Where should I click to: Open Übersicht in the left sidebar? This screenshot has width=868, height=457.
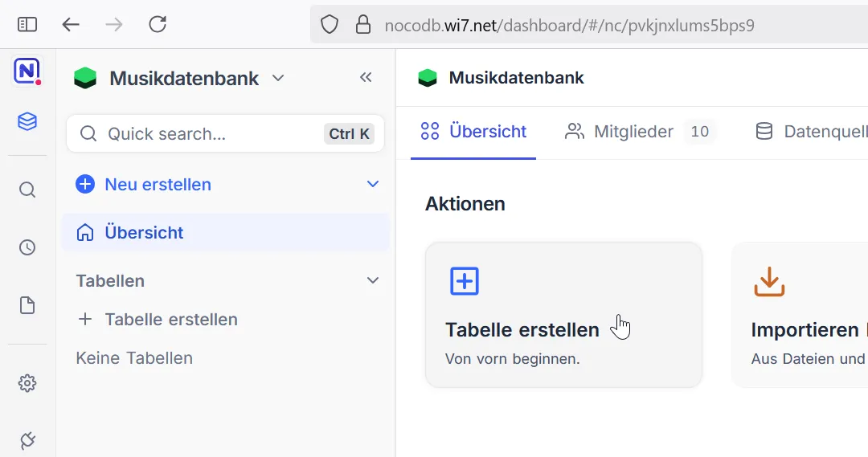145,233
